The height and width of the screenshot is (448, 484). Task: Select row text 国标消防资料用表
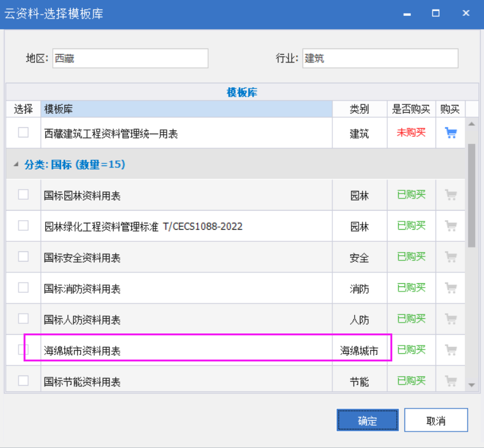pos(82,289)
